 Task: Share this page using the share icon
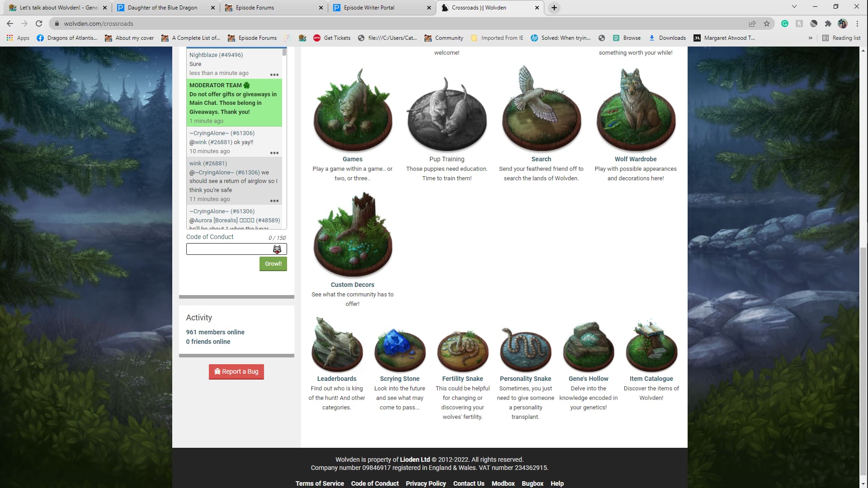pos(752,23)
